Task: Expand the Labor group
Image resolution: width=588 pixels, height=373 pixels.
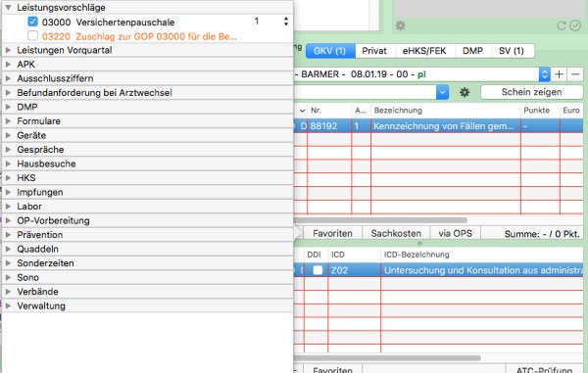Action: coord(8,207)
